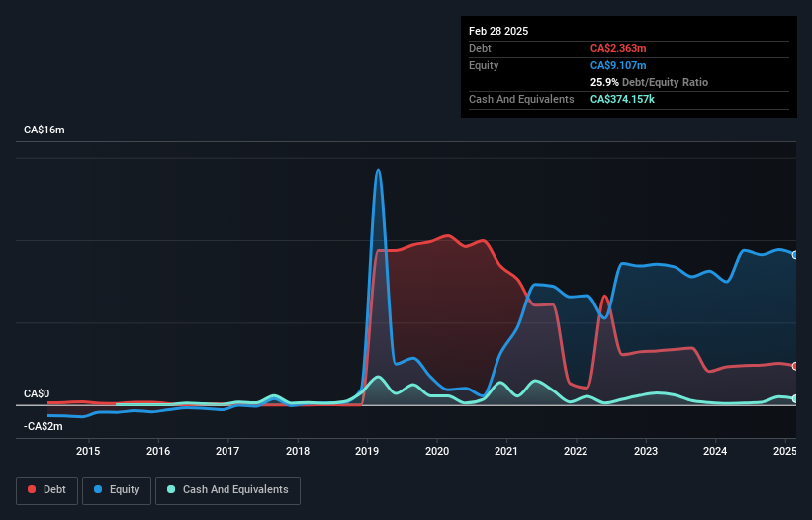Click the red Debt legend dot
The image size is (812, 520).
click(x=32, y=489)
